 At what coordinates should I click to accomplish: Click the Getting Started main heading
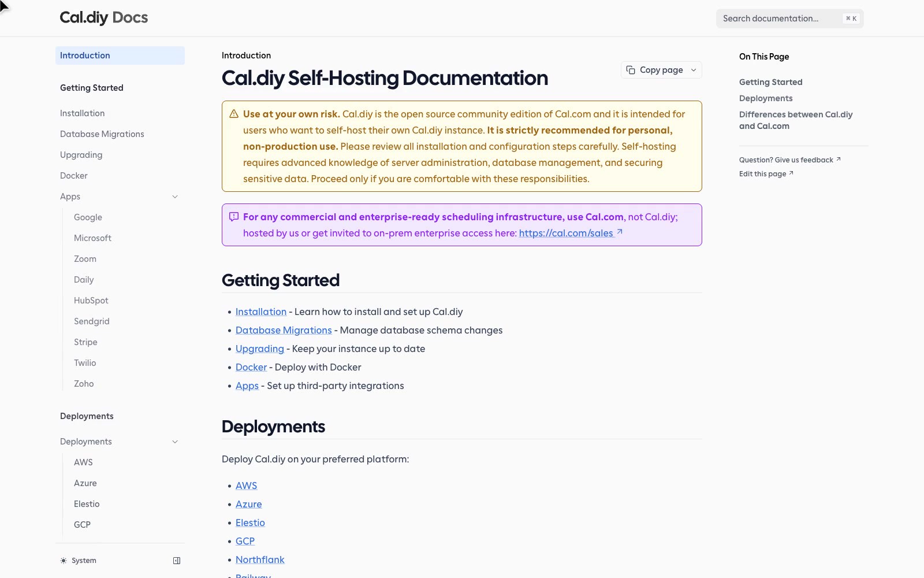281,280
